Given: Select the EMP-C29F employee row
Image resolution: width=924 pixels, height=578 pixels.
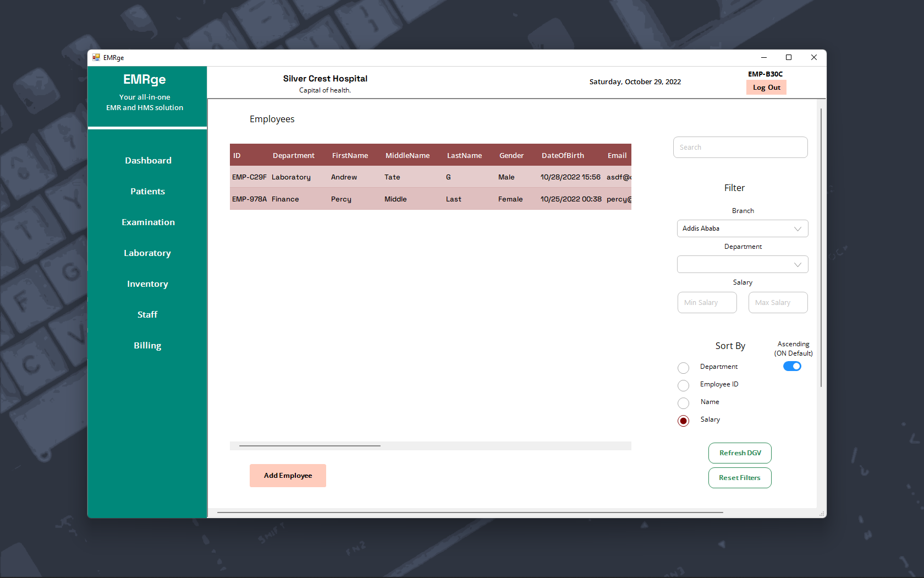Looking at the screenshot, I should 385,177.
